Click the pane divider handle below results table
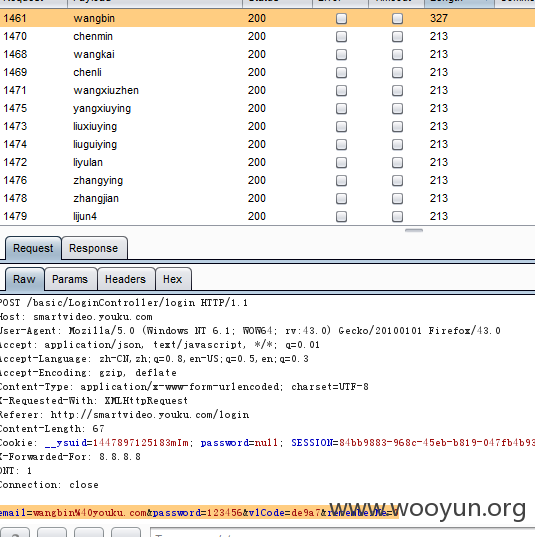 click(x=414, y=230)
